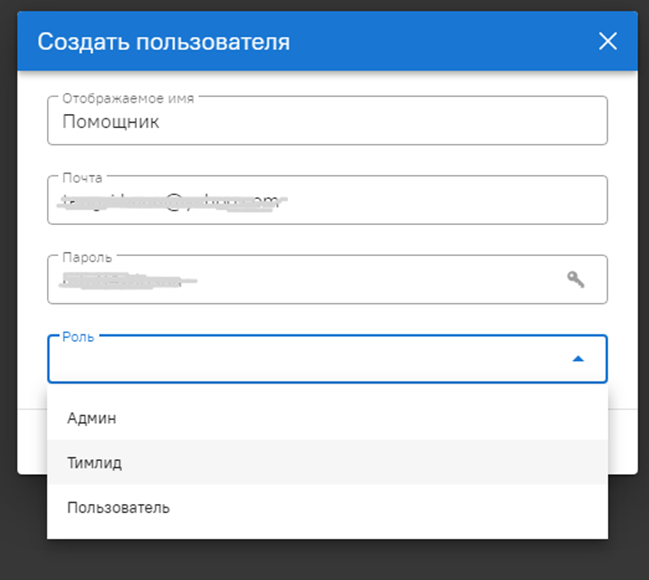Click the Роль field label

(78, 337)
